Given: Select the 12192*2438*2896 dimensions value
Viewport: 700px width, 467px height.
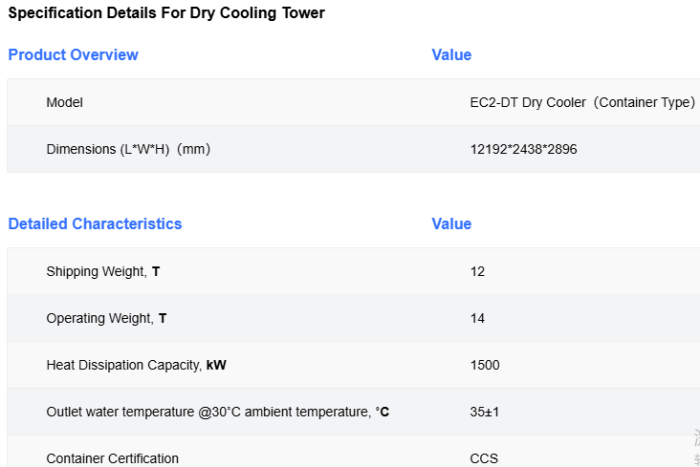Looking at the screenshot, I should 523,149.
